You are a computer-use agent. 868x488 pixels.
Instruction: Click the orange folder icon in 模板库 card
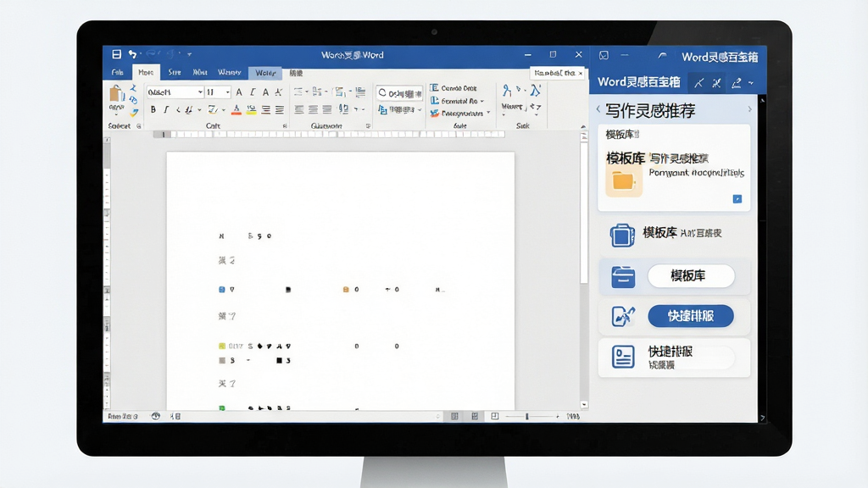click(624, 181)
